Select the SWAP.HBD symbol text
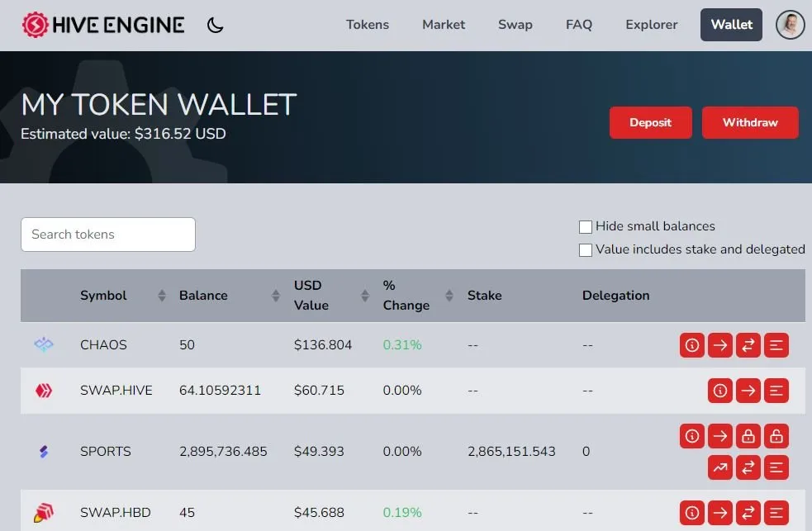The width and height of the screenshot is (812, 531). pos(115,512)
